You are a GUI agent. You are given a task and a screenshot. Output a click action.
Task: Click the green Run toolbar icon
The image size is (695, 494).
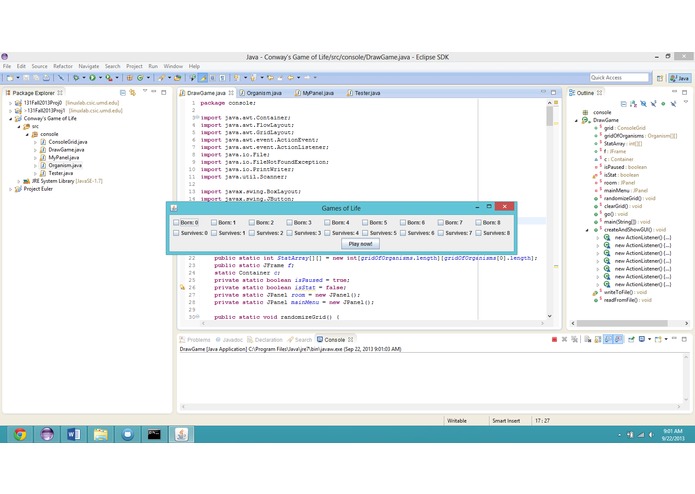pyautogui.click(x=93, y=78)
